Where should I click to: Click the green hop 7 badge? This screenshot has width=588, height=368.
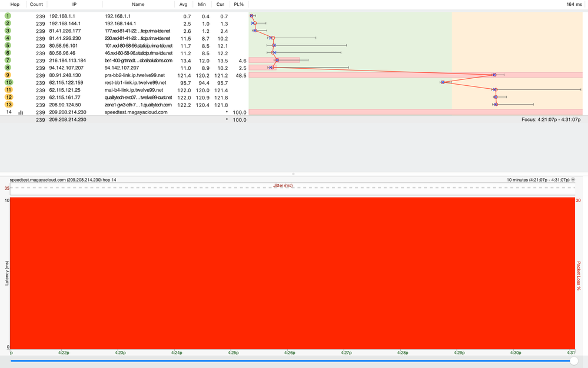(8, 60)
